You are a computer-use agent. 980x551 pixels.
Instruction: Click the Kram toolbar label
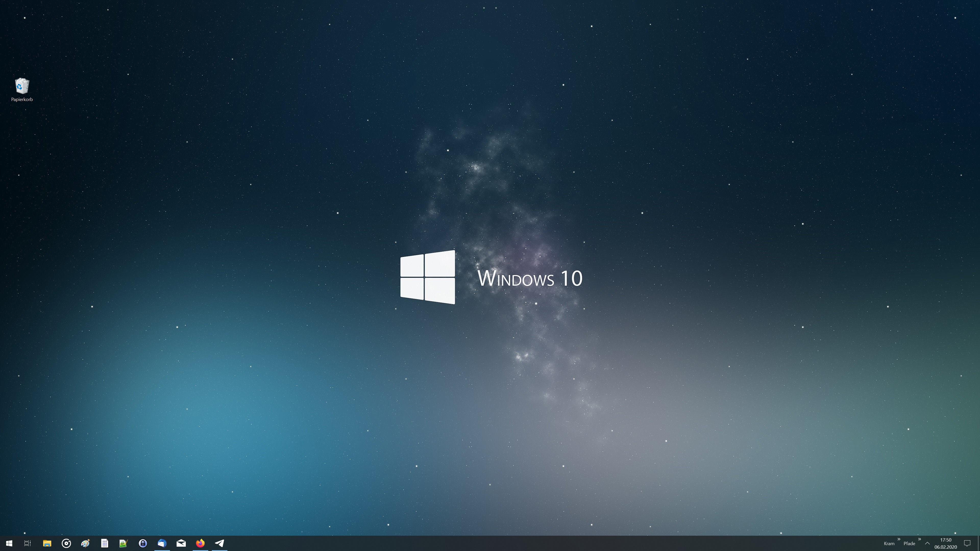click(889, 543)
